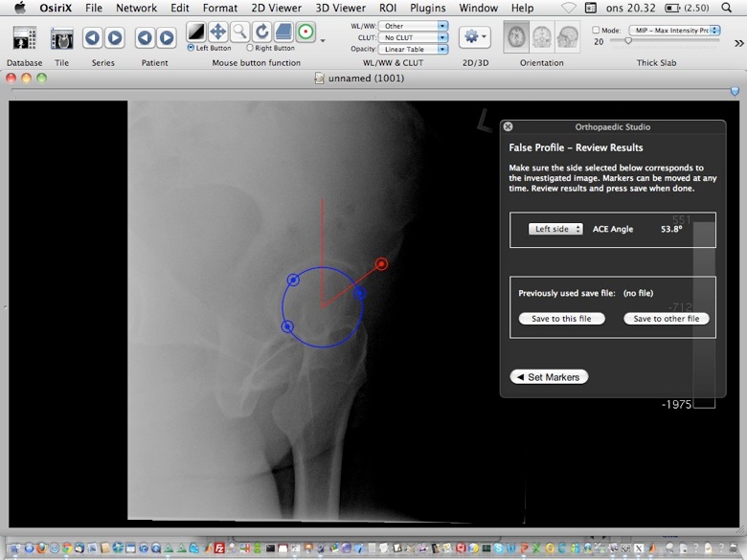Open the Apple menu
This screenshot has height=560, width=747.
tap(20, 8)
